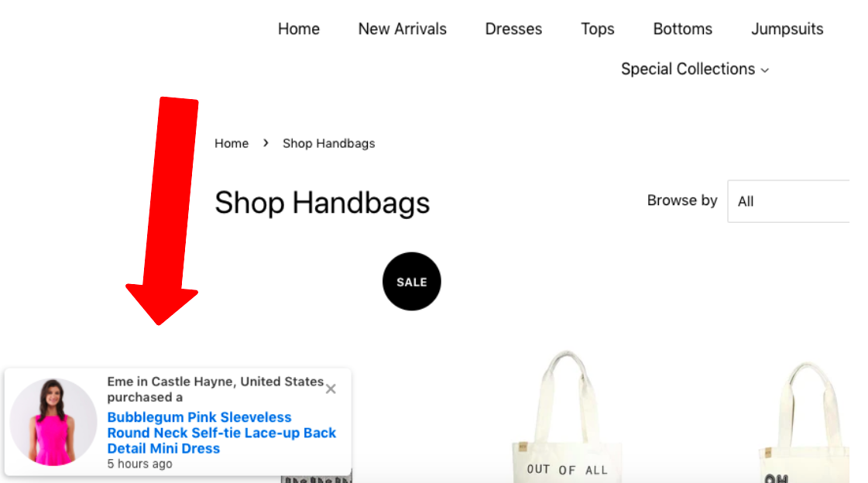The width and height of the screenshot is (868, 483).
Task: Select Tops in the navigation bar
Action: coord(598,29)
